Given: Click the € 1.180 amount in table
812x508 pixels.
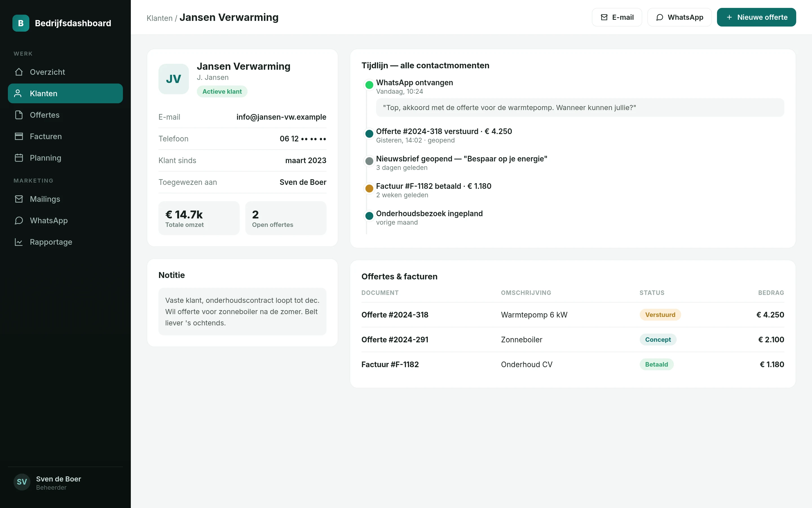Looking at the screenshot, I should pyautogui.click(x=772, y=365).
